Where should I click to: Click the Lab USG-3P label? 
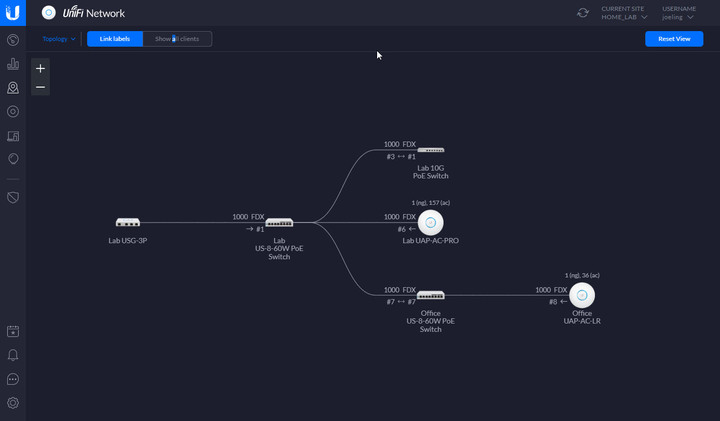[x=128, y=241]
